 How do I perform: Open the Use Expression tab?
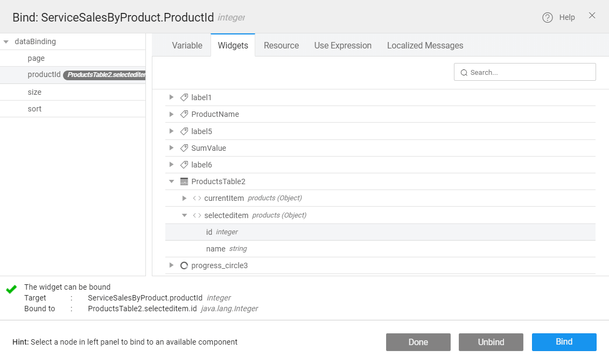click(x=342, y=46)
